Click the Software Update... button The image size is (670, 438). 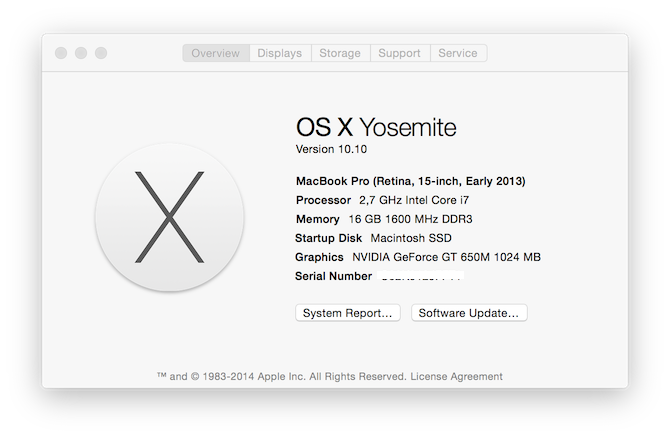pyautogui.click(x=469, y=313)
